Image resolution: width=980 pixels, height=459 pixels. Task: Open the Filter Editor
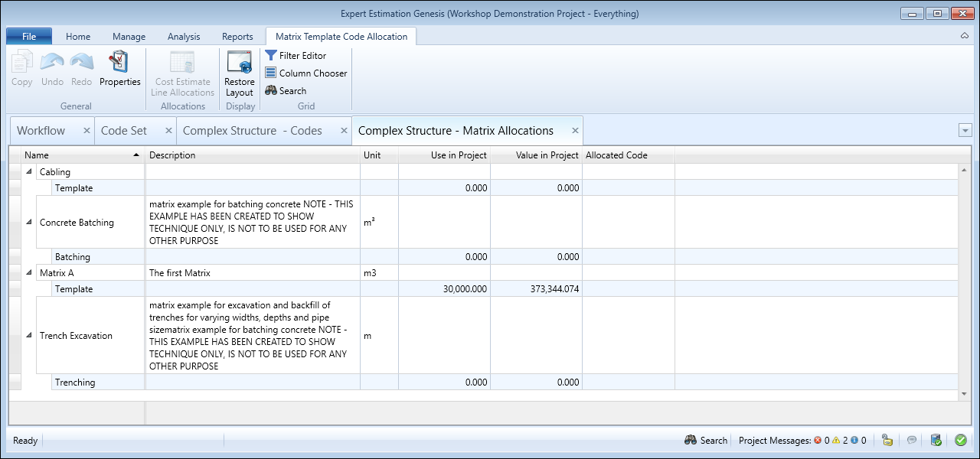point(296,56)
